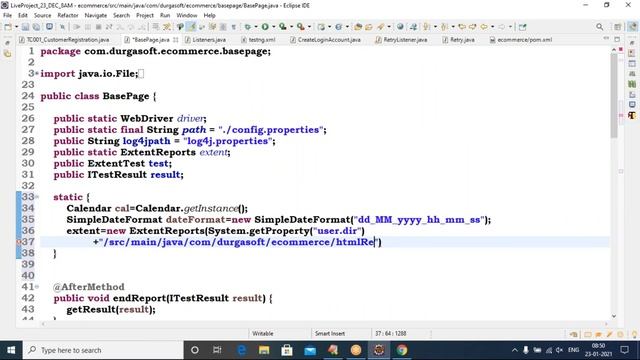The height and width of the screenshot is (360, 640).
Task: Toggle the highlighted Mark Occurrences button
Action: pos(191,27)
